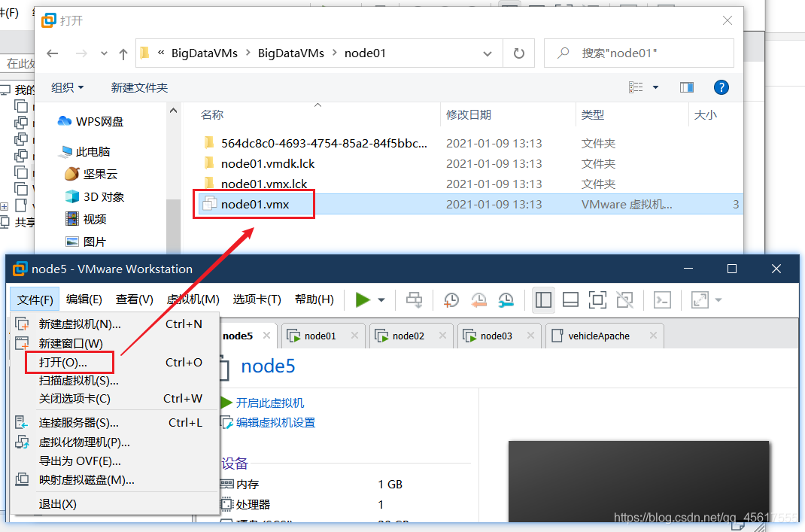Open the 选项卡(T) menu
The height and width of the screenshot is (532, 805).
pos(257,299)
